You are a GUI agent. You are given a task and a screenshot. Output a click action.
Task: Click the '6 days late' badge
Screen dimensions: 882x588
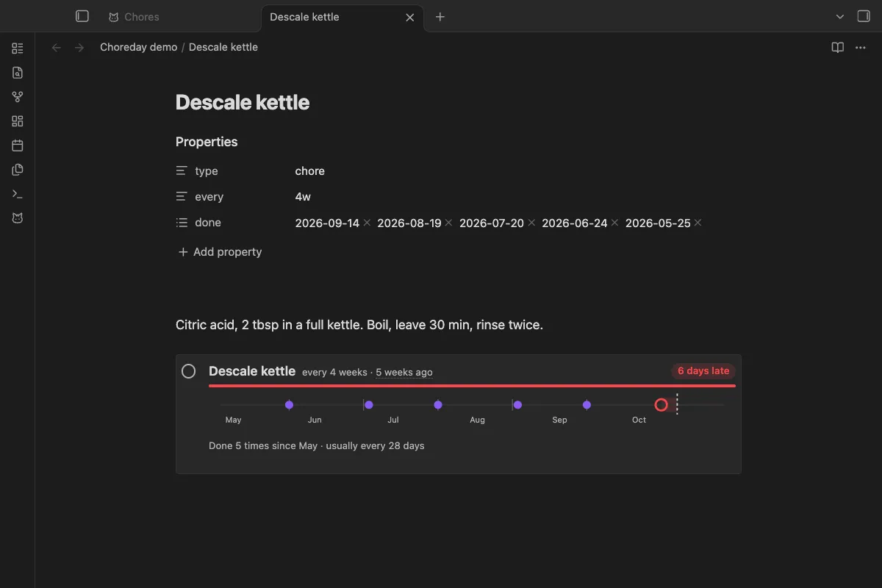tap(703, 371)
